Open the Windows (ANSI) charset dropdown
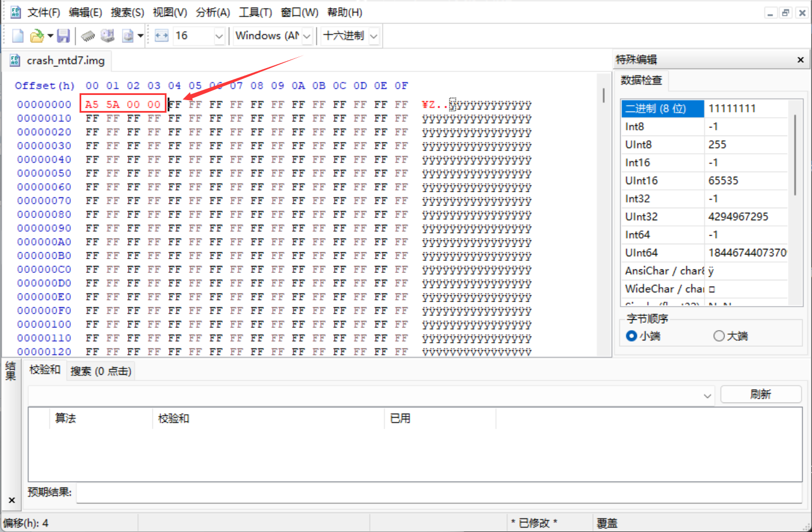Image resolution: width=812 pixels, height=532 pixels. (307, 36)
